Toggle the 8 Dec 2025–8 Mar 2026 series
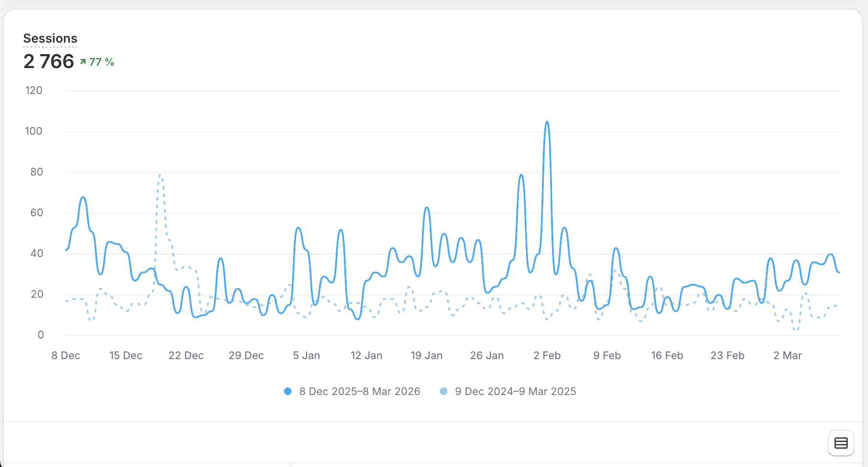The height and width of the screenshot is (467, 868). coord(360,391)
